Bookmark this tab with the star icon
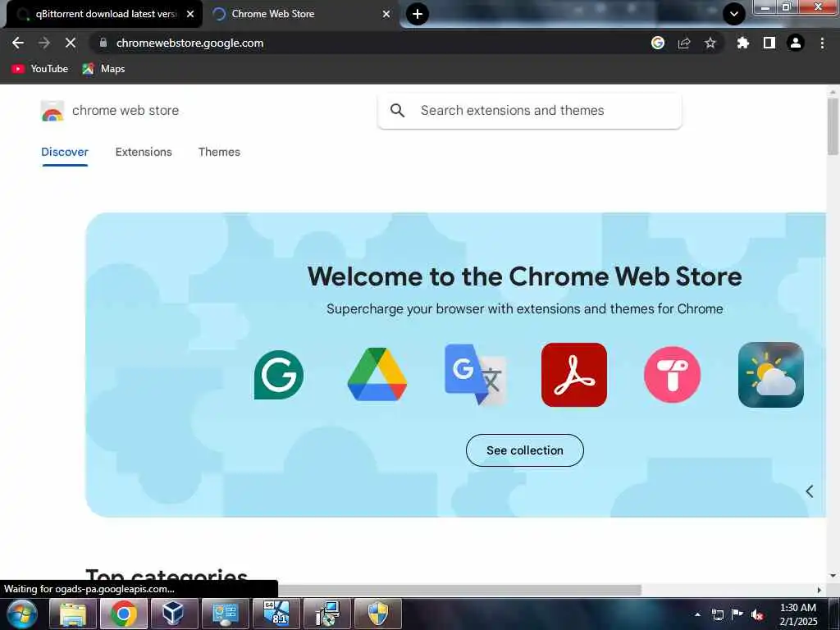Viewport: 840px width, 630px height. coord(710,43)
